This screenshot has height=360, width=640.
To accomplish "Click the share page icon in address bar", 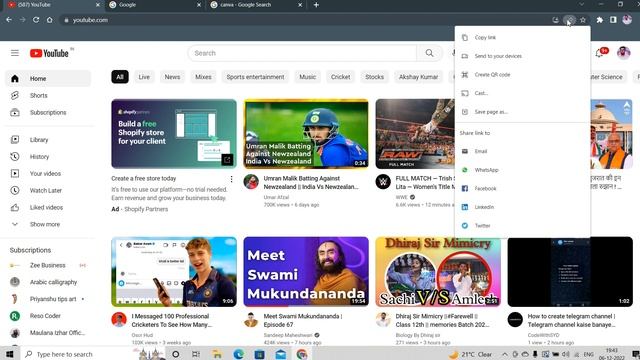I will tap(569, 20).
